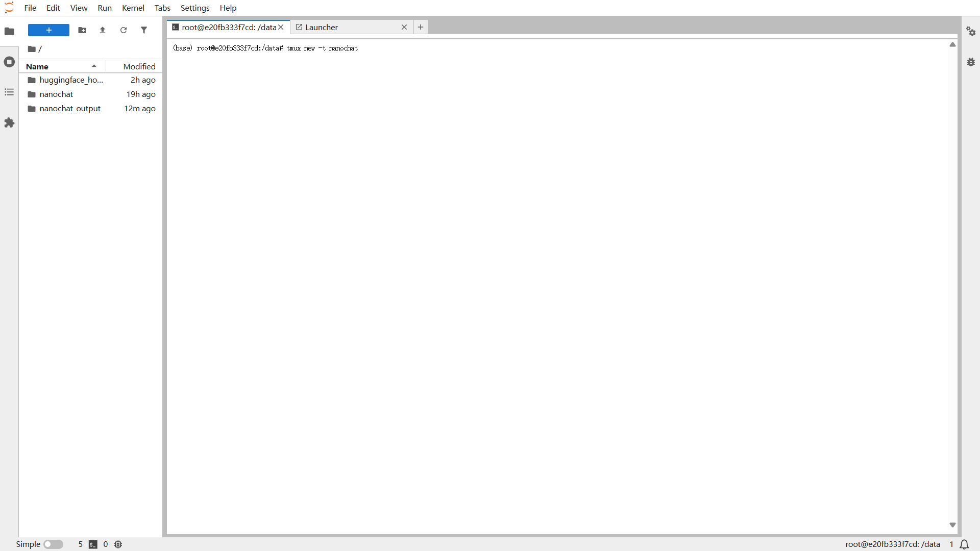Click the JupyterLab logo
Viewport: 980px width, 551px height.
9,8
